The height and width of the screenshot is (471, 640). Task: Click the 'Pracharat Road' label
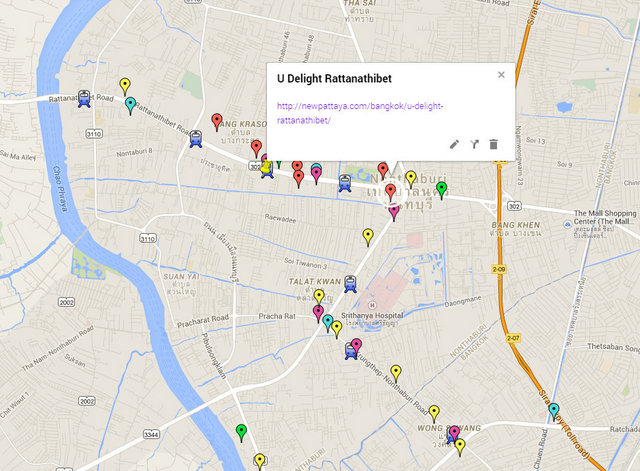click(x=203, y=321)
